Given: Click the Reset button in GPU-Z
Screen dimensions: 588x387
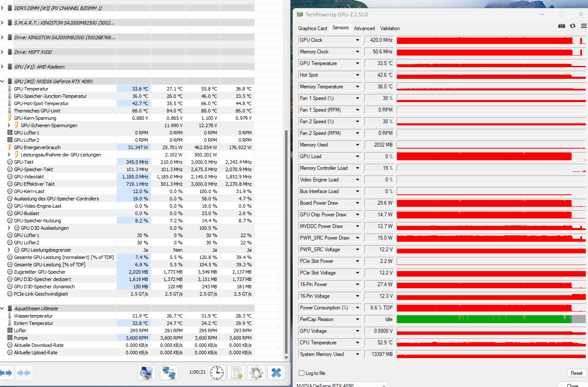Looking at the screenshot, I should click(x=576, y=373).
